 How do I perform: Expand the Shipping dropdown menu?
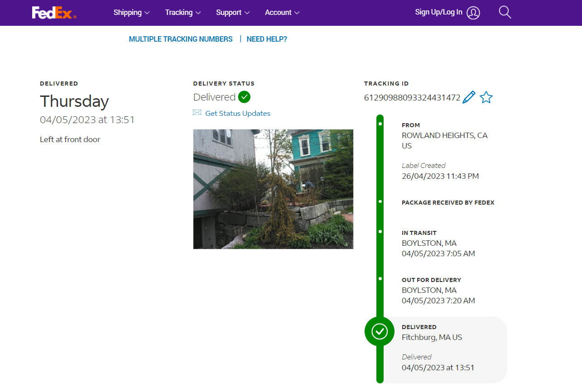tap(131, 13)
